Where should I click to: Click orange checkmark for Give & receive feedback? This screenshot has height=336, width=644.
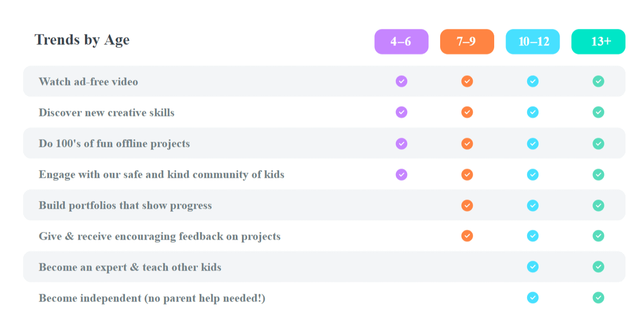(x=467, y=236)
